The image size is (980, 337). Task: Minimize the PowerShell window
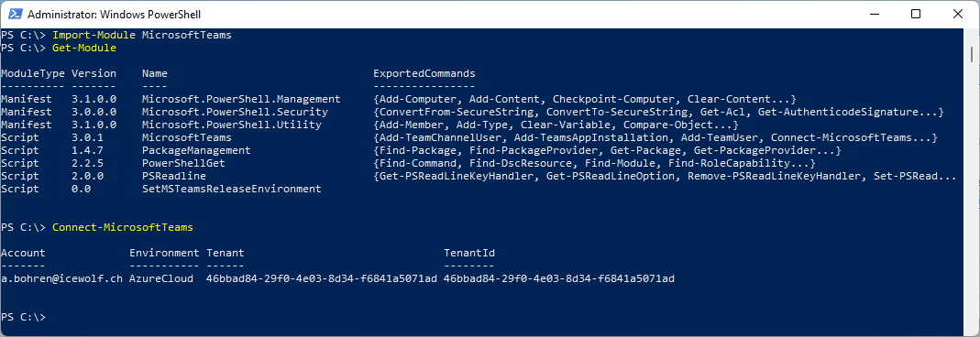(873, 14)
